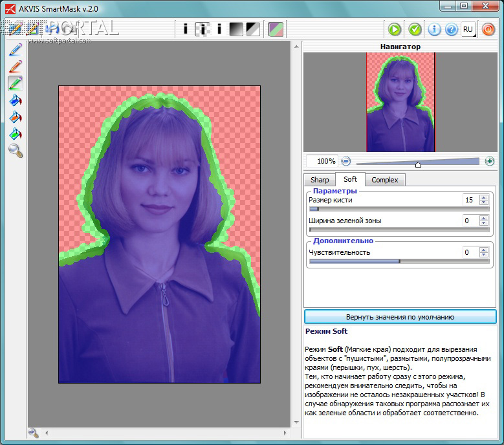The image size is (504, 445).
Task: Click the Ширина зеленой зоны slider
Action: point(399,229)
